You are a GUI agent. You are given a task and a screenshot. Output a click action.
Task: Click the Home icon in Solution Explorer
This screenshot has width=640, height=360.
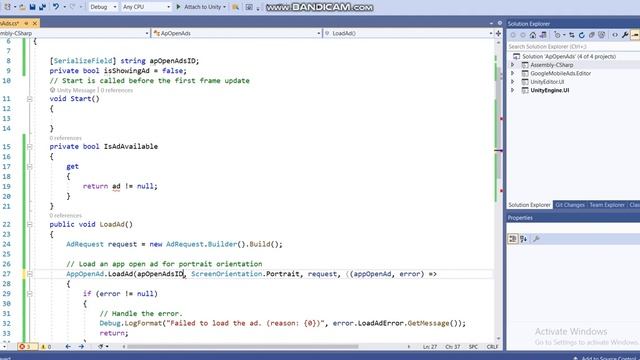533,35
